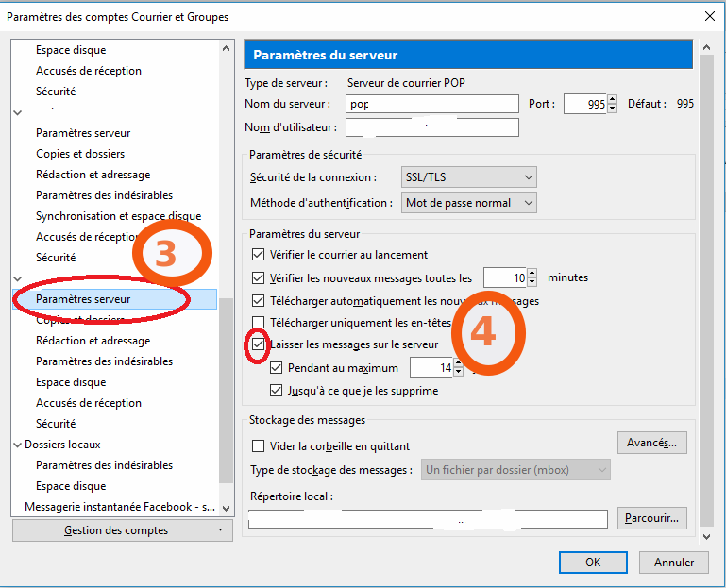Open Méthode d'authentification dropdown

coord(468,203)
